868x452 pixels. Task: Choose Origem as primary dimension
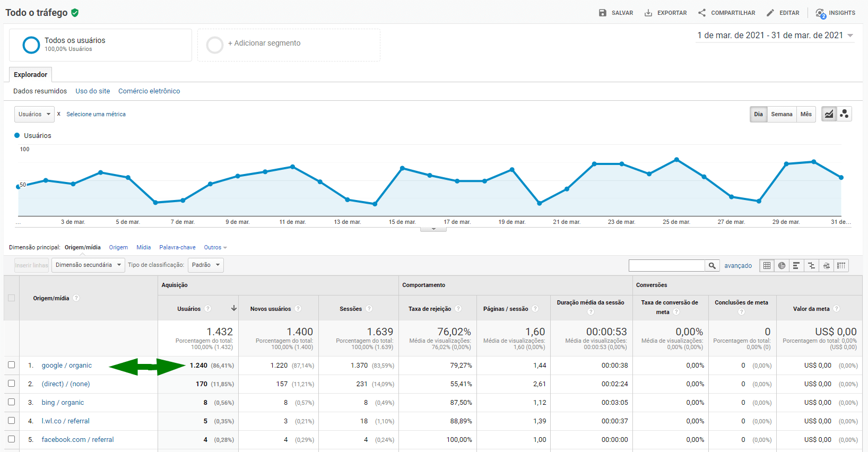click(118, 248)
